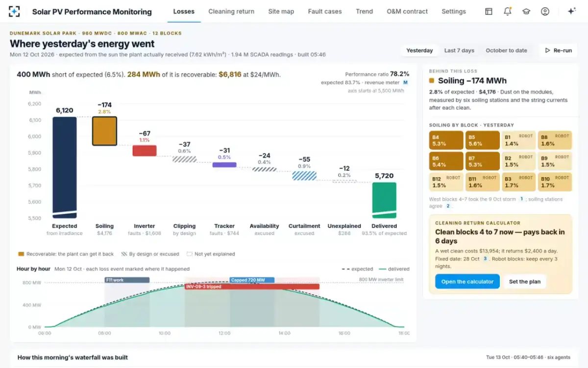Click the '$6,816' recoverable value
The image size is (588, 368).
pos(230,75)
